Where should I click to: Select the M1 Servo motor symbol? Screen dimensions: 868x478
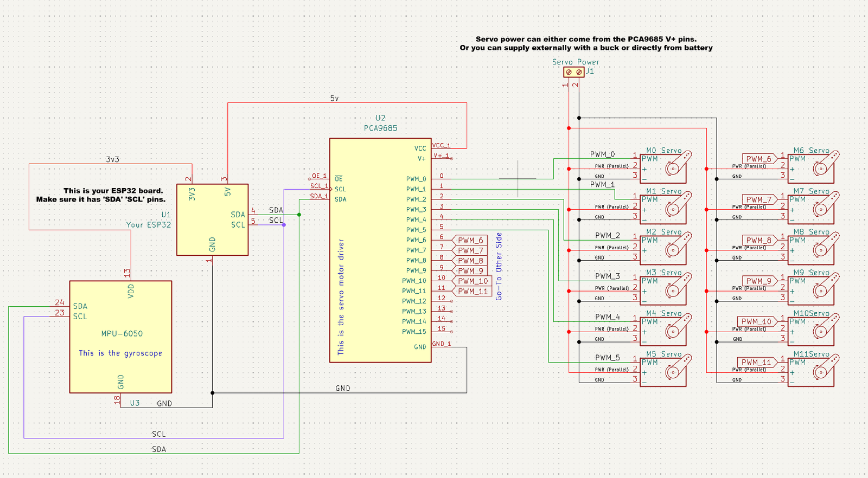[666, 208]
